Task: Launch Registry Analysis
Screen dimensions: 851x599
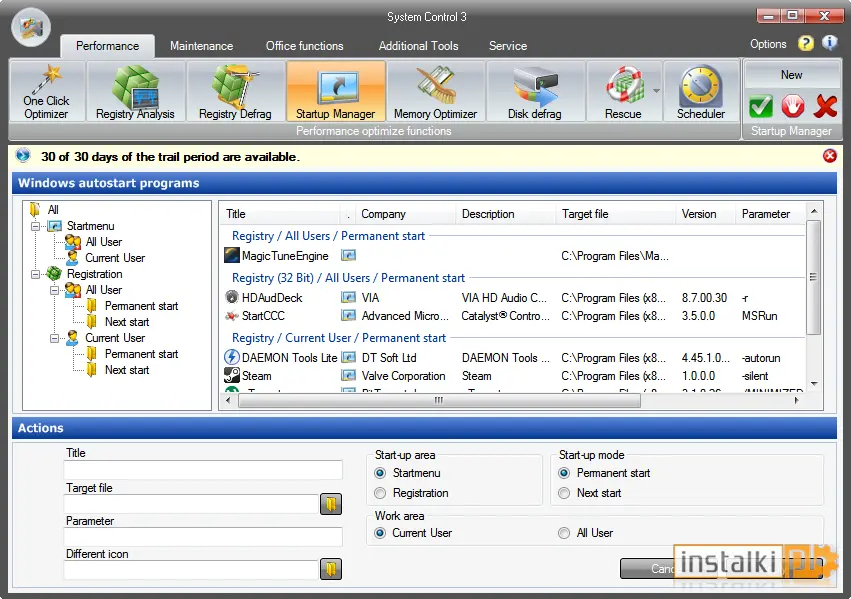Action: [x=136, y=91]
